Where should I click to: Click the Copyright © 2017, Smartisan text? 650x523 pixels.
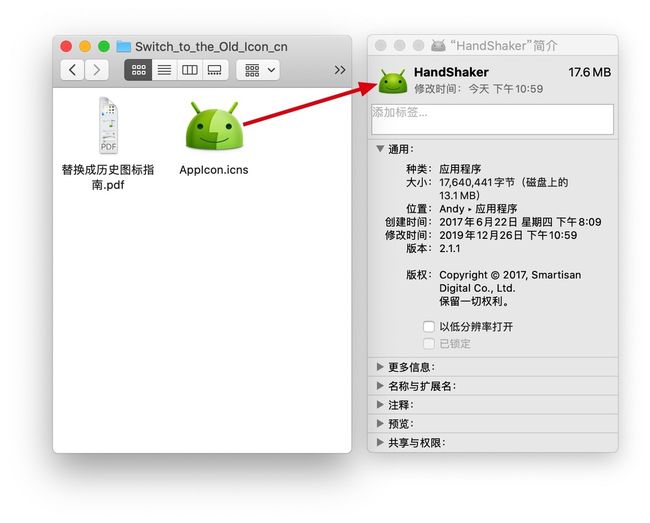[x=510, y=275]
